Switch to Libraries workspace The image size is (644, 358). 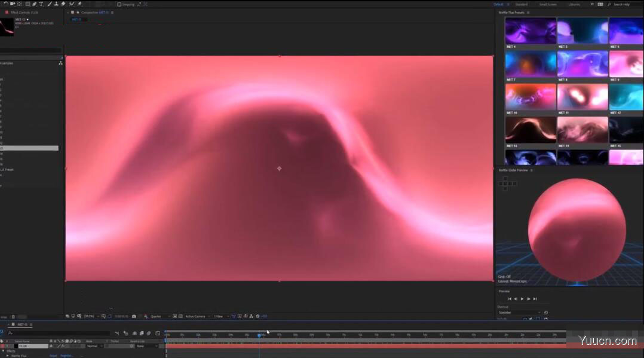(574, 5)
